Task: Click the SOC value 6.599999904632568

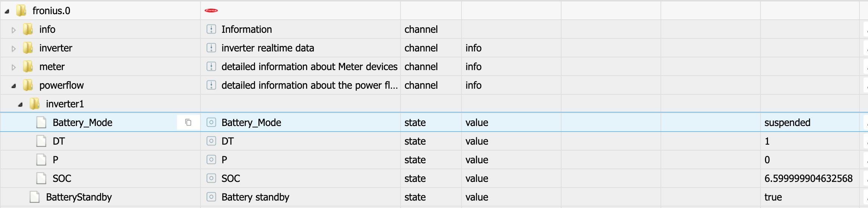Action: [808, 178]
